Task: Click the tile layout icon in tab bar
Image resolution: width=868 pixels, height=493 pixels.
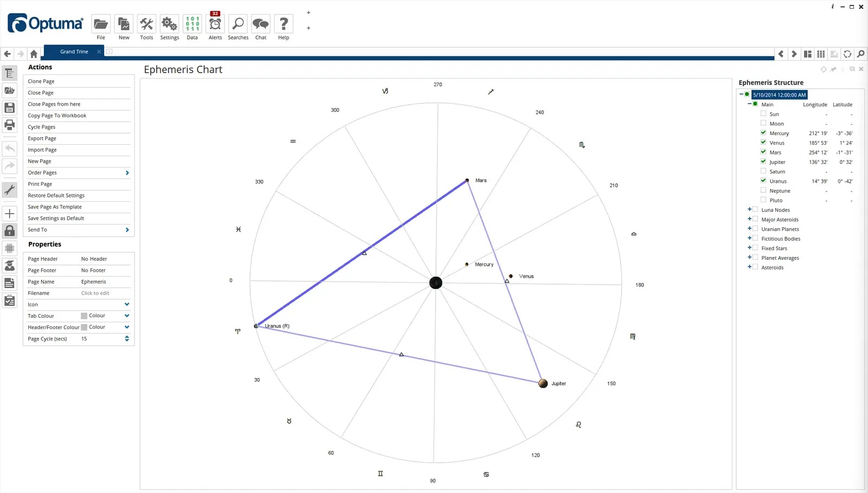Action: tap(808, 54)
